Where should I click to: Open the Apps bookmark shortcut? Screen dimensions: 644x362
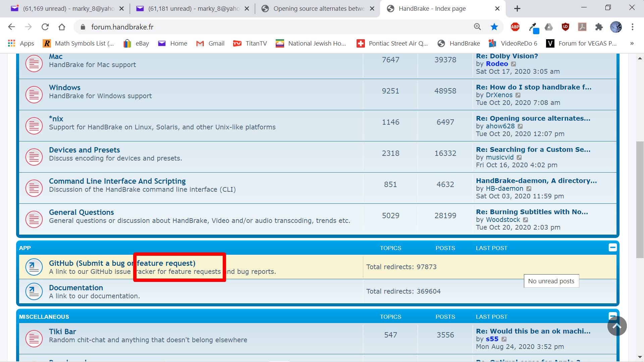point(21,43)
